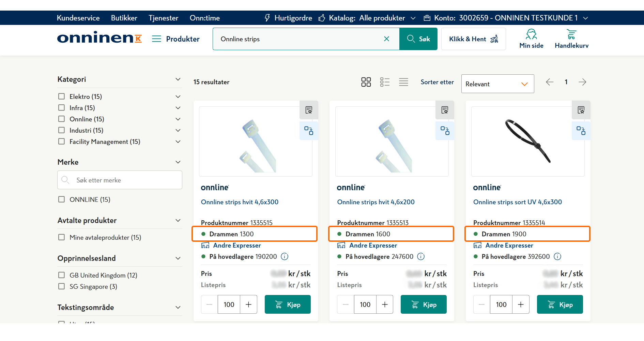Image resolution: width=644 pixels, height=341 pixels.
Task: Open the Konto ONNINEN TESTKUNDE 1 dropdown
Action: (x=506, y=18)
